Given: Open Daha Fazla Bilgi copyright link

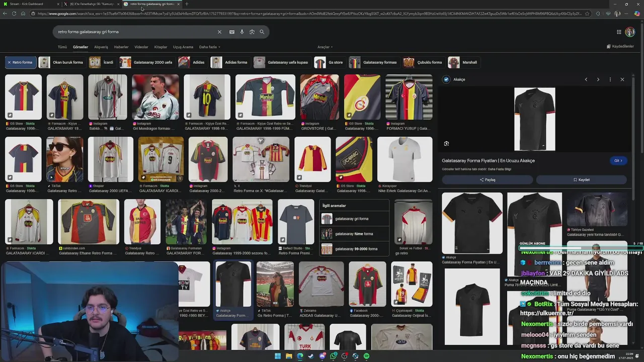Looking at the screenshot, I should 499,169.
